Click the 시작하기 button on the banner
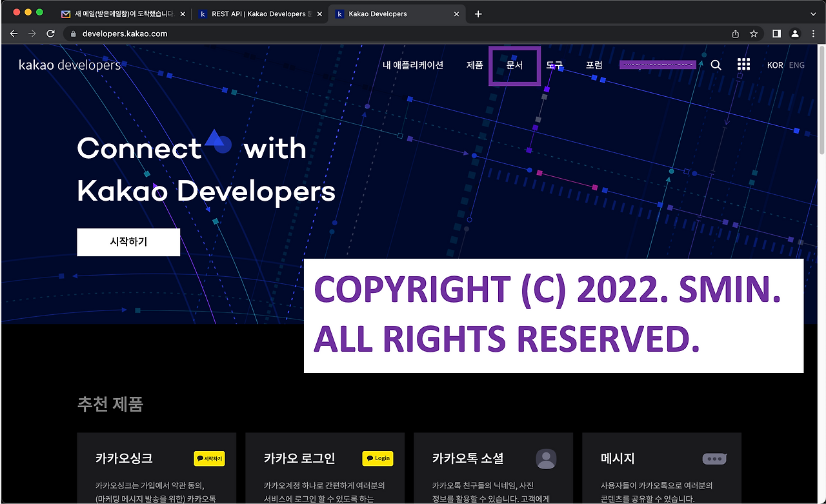The height and width of the screenshot is (504, 826). (x=128, y=242)
